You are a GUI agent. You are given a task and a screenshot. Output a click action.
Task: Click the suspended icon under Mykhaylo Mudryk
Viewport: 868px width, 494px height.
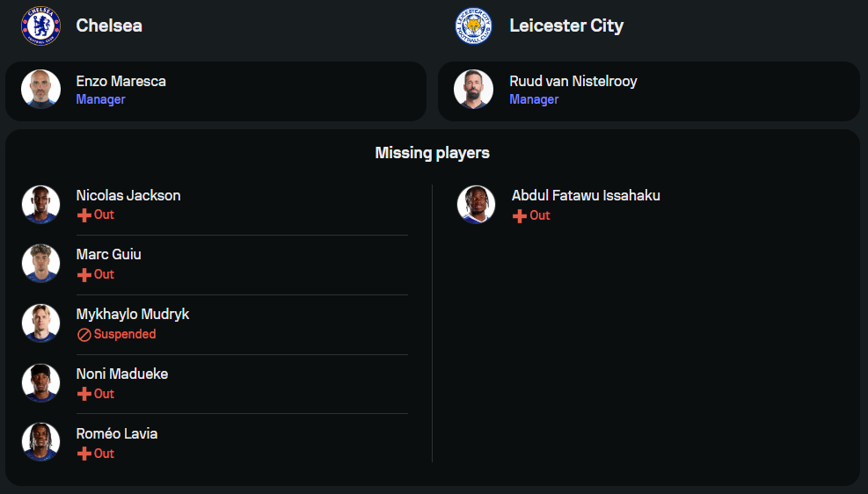coord(84,335)
